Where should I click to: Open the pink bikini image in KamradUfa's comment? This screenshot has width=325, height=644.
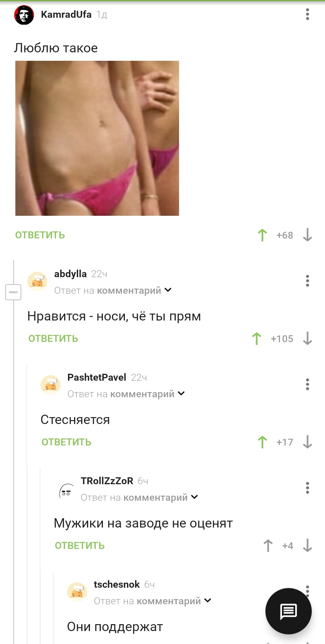(x=97, y=138)
